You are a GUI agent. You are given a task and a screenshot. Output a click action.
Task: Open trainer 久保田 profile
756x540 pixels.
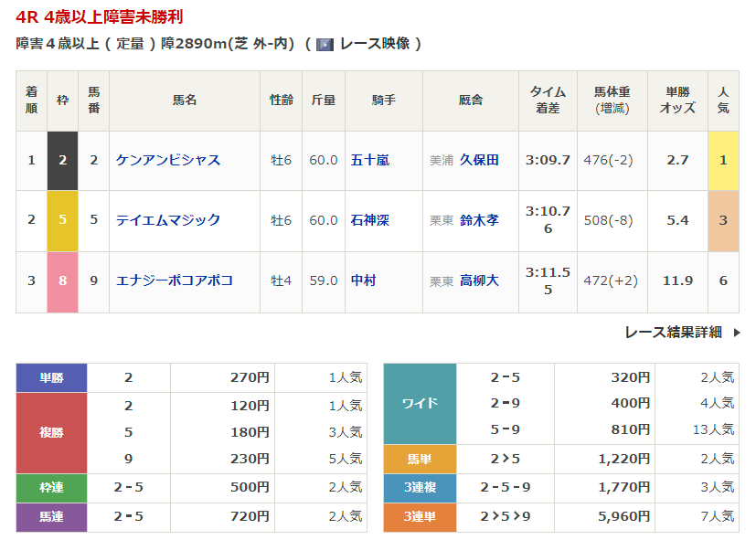tap(479, 160)
